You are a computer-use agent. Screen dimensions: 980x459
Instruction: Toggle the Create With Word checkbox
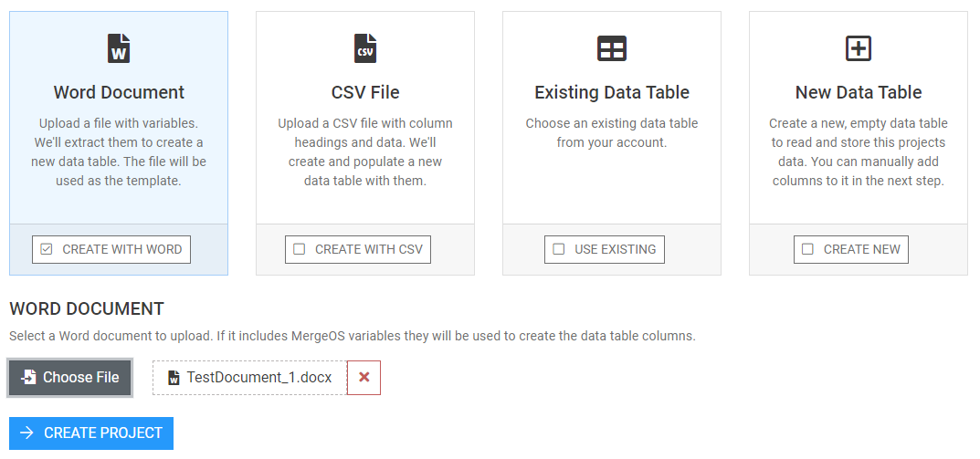point(47,249)
